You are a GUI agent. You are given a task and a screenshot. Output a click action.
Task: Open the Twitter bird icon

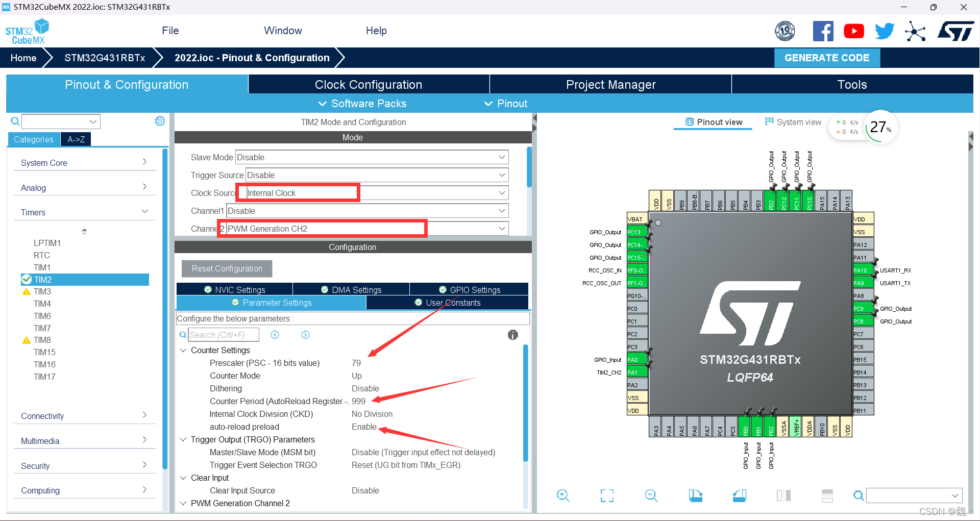tap(885, 32)
